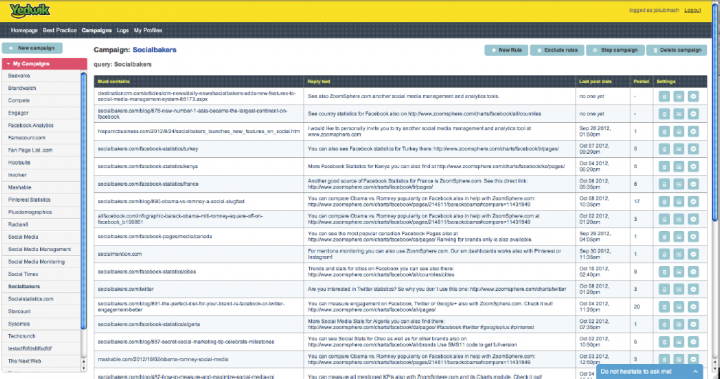Click the sidebar scroll down arrow

[x=84, y=368]
